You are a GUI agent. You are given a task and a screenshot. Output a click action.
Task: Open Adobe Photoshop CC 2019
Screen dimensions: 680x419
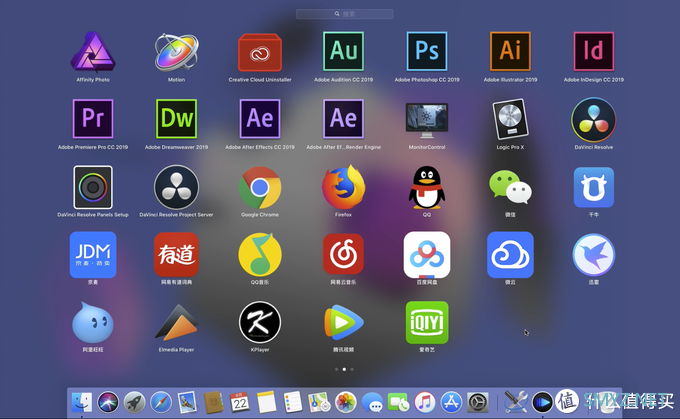(x=427, y=51)
